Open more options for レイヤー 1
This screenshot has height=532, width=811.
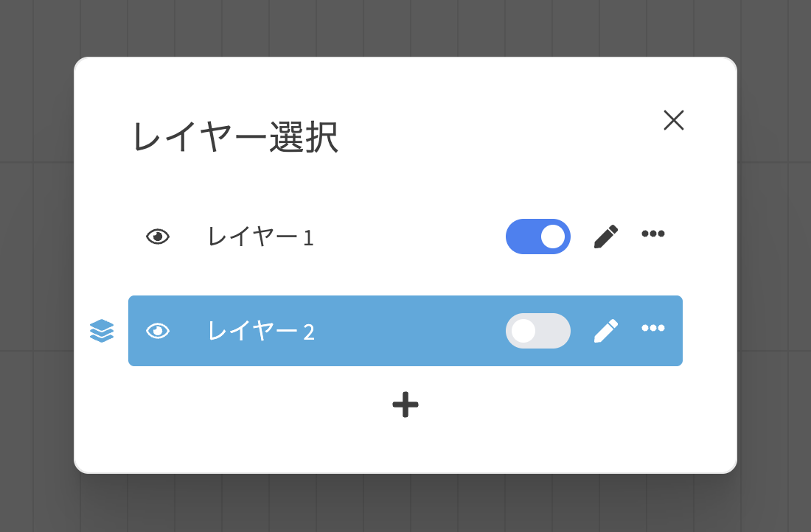coord(652,234)
